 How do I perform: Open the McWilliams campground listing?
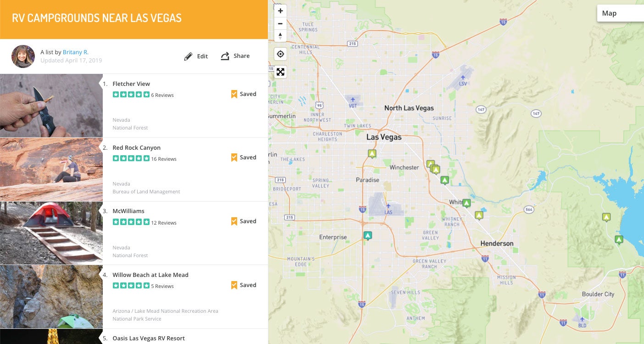tap(128, 211)
